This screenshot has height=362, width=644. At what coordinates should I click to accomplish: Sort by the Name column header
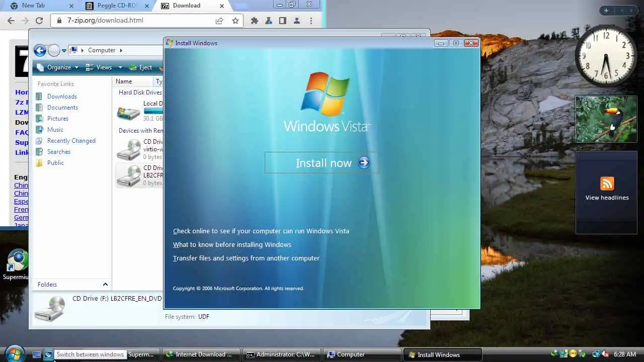[x=133, y=81]
